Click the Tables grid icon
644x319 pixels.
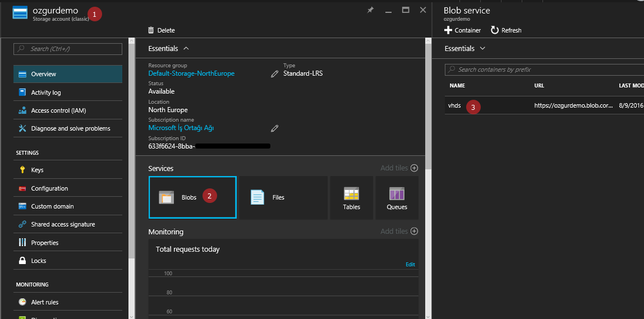pos(352,193)
